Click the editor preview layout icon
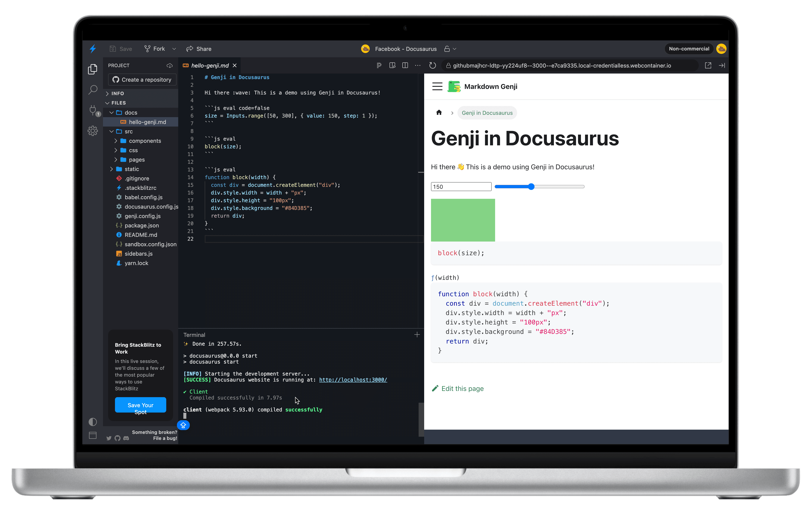The width and height of the screenshot is (812, 513). (392, 65)
